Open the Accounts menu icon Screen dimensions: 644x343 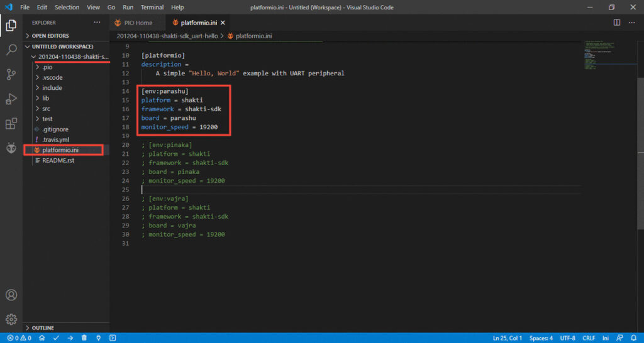11,295
